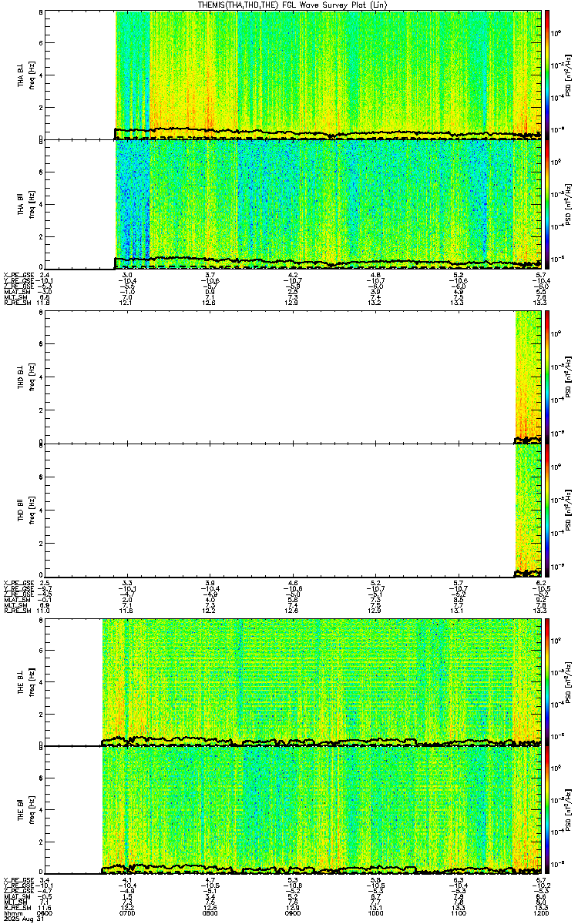578x924 pixels.
Task: Click the PSD color bar beside THA B-parallel
Action: [x=548, y=204]
